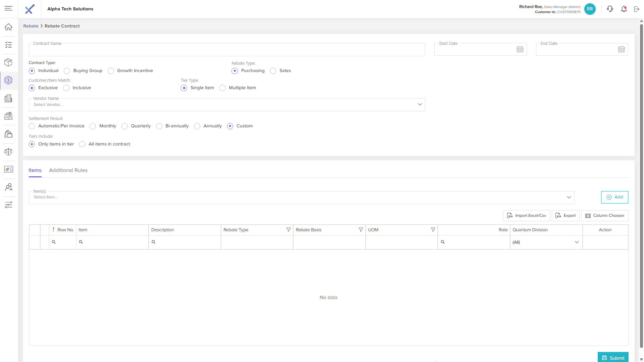
Task: Open the rebate dollar icon in sidebar
Action: pos(9,80)
